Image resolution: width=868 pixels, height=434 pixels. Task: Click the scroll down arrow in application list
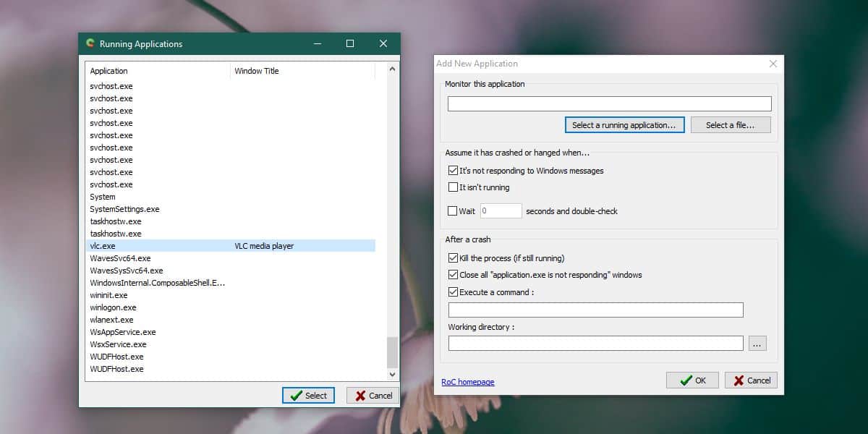393,374
